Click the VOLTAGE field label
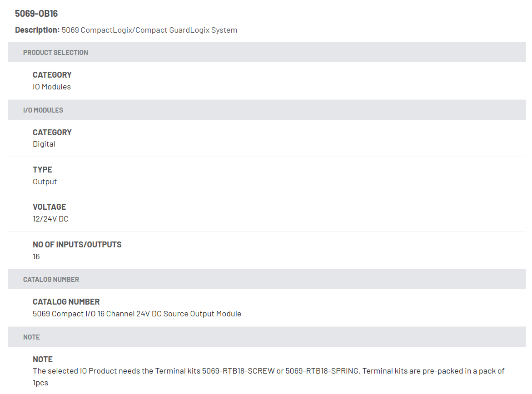 click(49, 207)
